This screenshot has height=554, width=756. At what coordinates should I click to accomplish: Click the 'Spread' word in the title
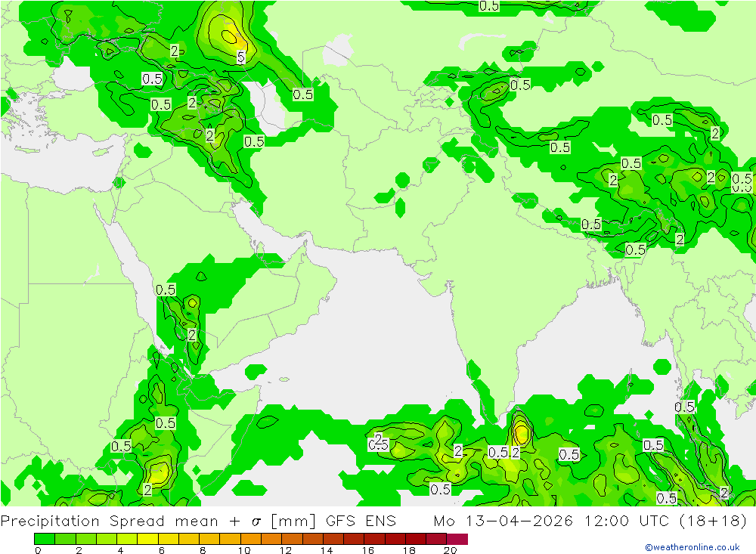point(137,522)
